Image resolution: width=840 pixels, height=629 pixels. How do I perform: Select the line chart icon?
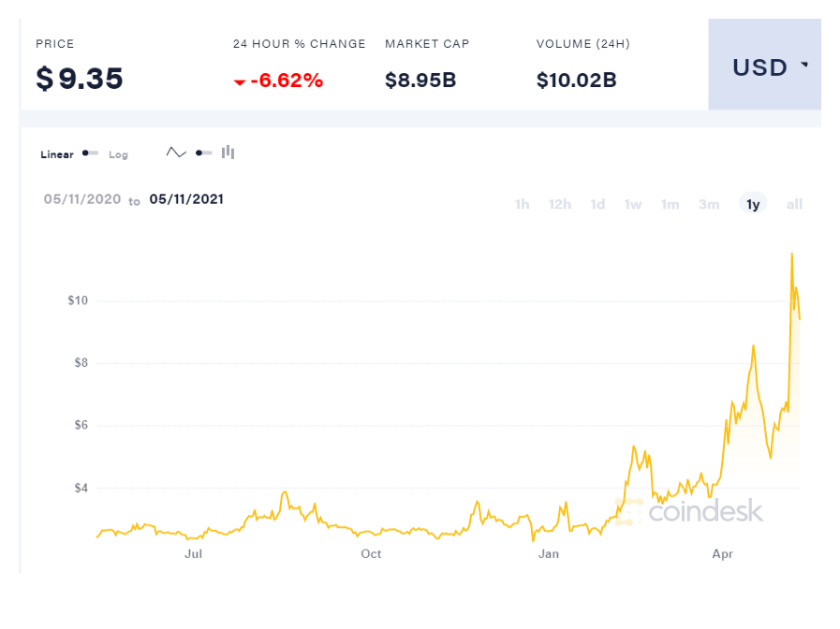[176, 153]
